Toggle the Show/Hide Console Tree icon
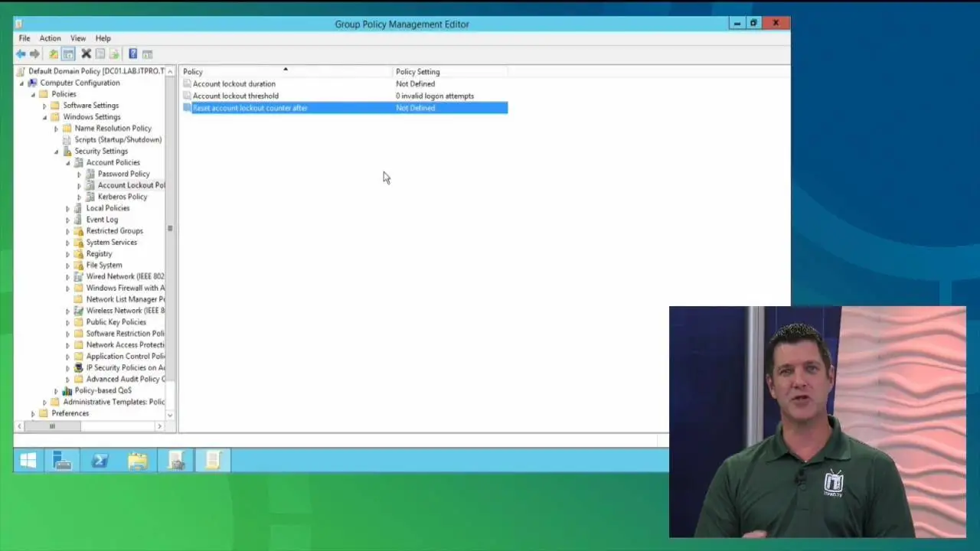The image size is (980, 551). click(68, 54)
